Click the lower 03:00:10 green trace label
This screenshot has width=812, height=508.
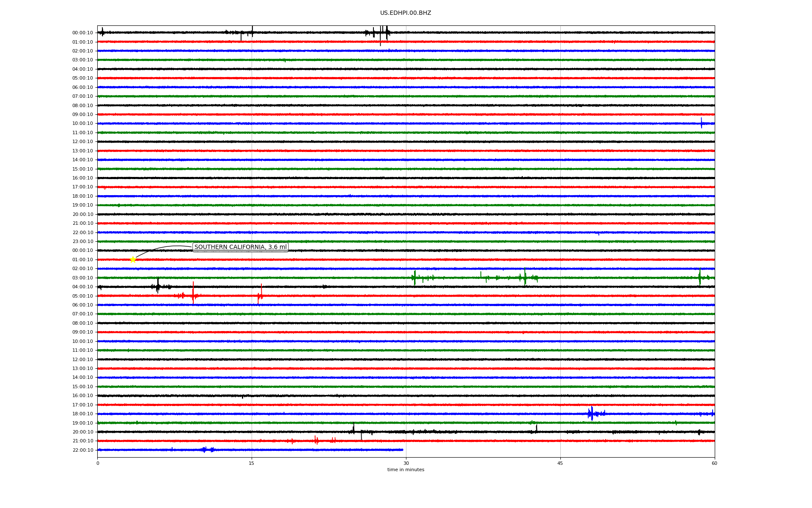coord(82,278)
